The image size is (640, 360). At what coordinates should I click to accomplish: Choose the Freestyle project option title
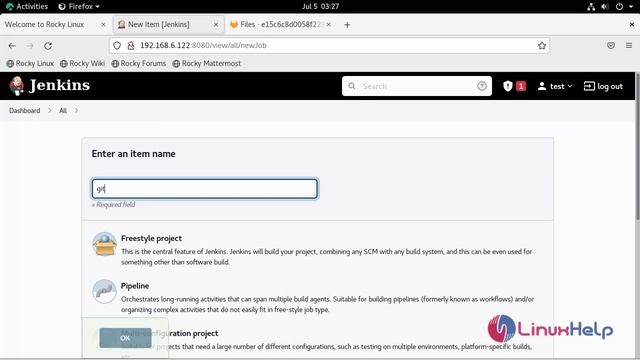[151, 238]
